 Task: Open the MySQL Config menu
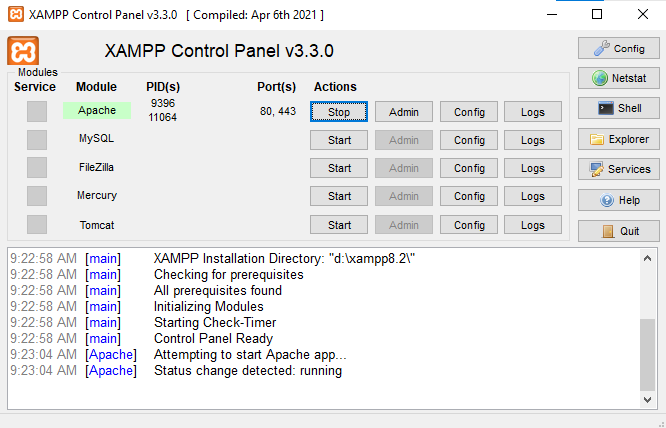[x=469, y=140]
